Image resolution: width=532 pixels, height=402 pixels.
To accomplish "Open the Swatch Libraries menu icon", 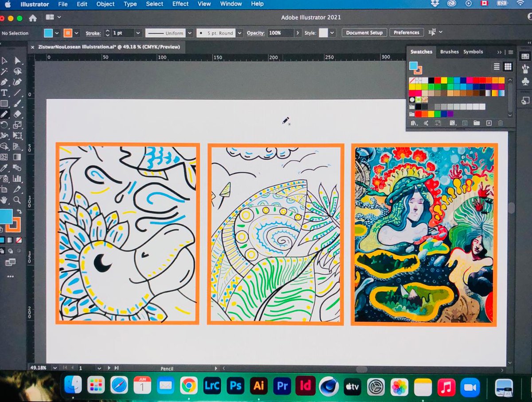I will pyautogui.click(x=413, y=123).
